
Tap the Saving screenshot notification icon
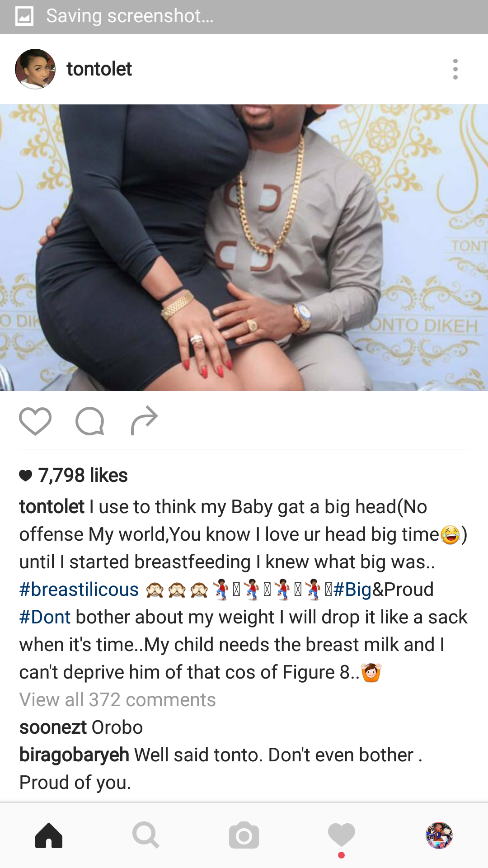pyautogui.click(x=24, y=17)
